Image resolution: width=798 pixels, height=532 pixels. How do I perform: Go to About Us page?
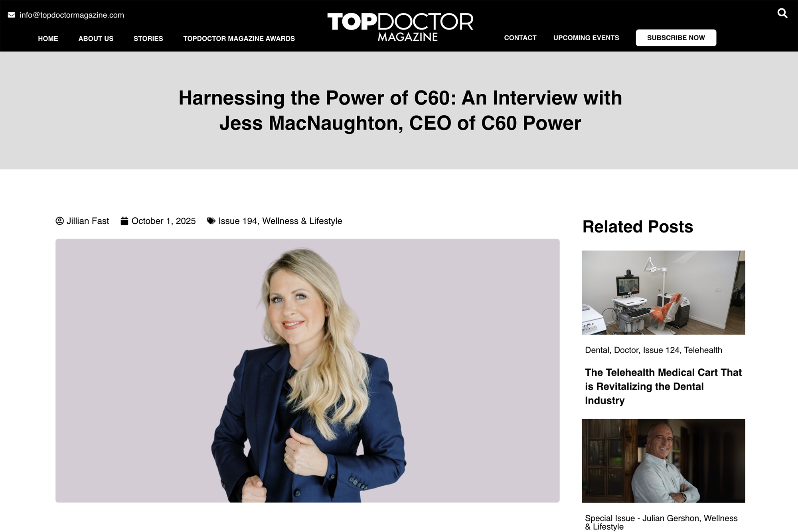coord(96,39)
